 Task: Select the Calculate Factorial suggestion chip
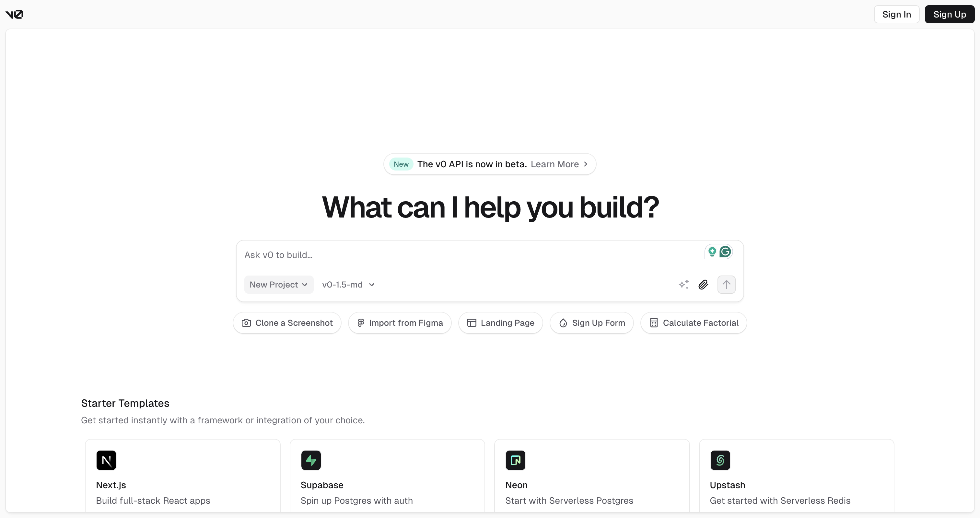point(694,323)
